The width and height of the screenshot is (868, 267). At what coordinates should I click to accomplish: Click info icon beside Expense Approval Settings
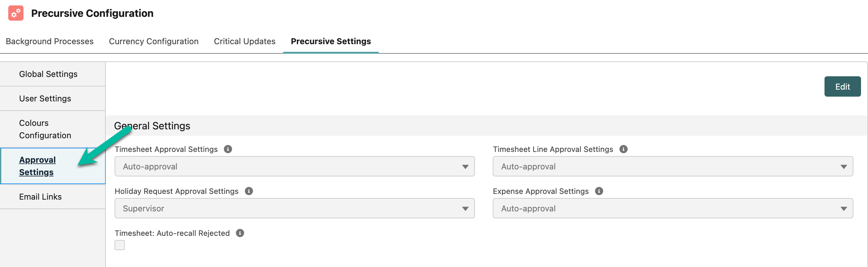[x=599, y=191]
